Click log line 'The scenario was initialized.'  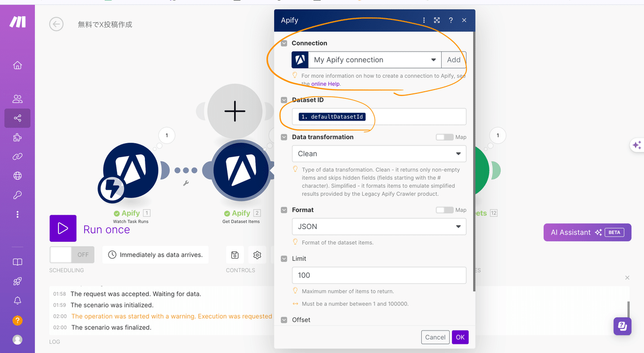point(112,305)
